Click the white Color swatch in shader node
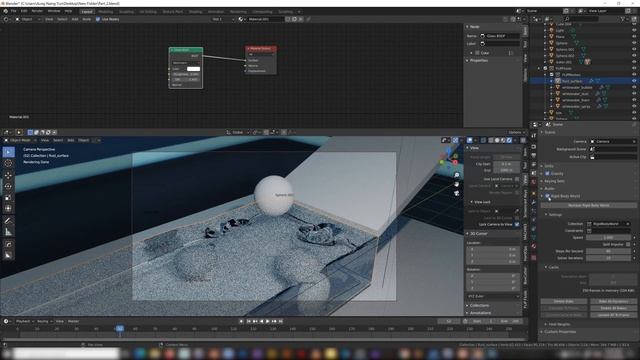The width and height of the screenshot is (640, 360). point(193,69)
